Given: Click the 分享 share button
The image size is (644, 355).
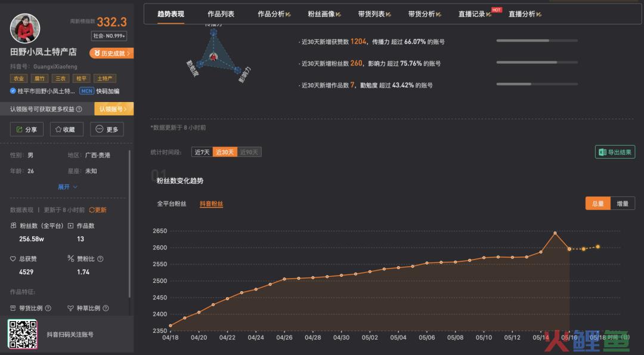Looking at the screenshot, I should [26, 129].
